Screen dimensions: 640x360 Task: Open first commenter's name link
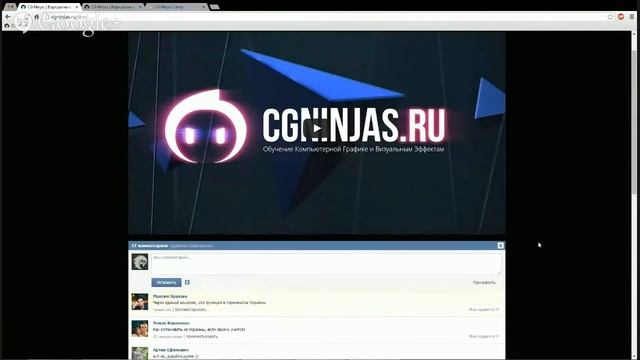(x=170, y=296)
